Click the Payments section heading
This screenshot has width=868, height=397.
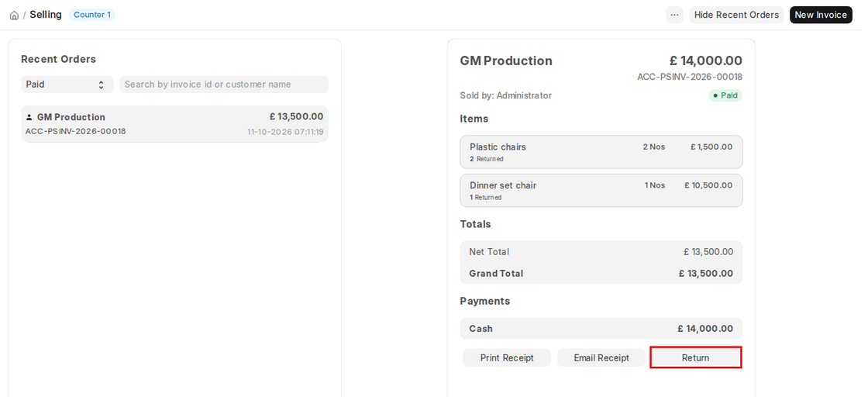[x=485, y=301]
